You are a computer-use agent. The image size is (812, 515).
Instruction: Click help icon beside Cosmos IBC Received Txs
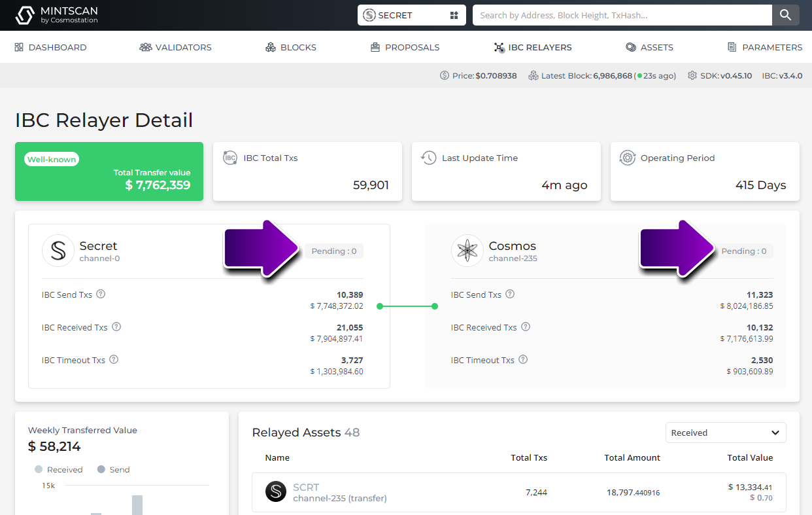coord(526,327)
